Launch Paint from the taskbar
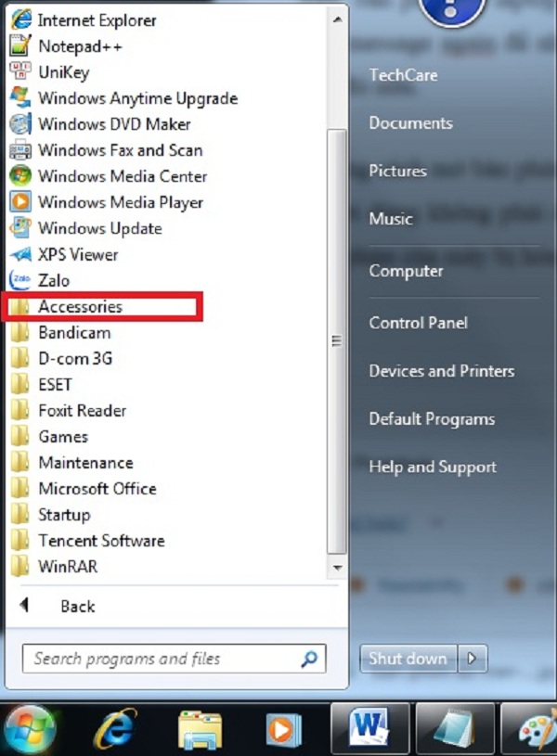The height and width of the screenshot is (756, 557). [536, 728]
